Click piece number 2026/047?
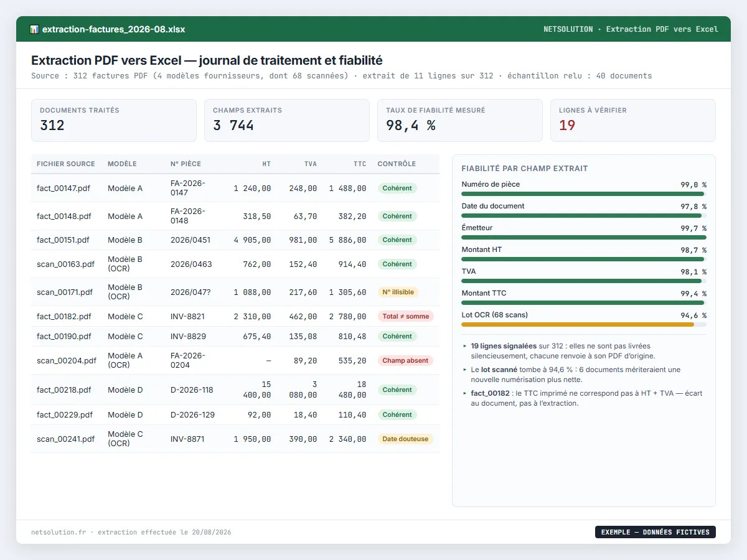 [191, 292]
